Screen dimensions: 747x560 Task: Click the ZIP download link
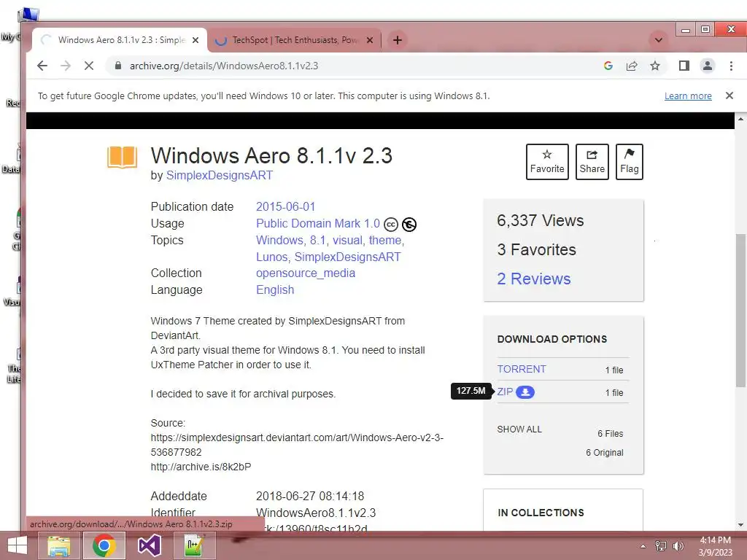[505, 392]
